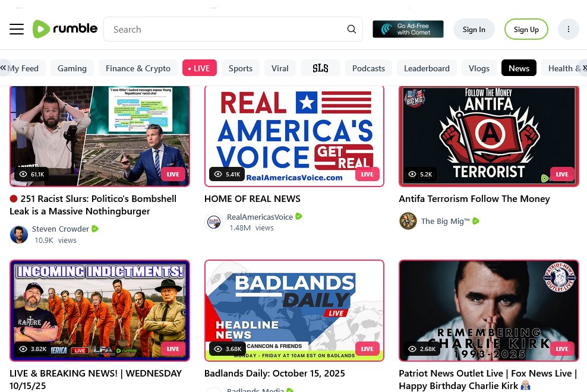Switch to the LIVE category tab

199,68
